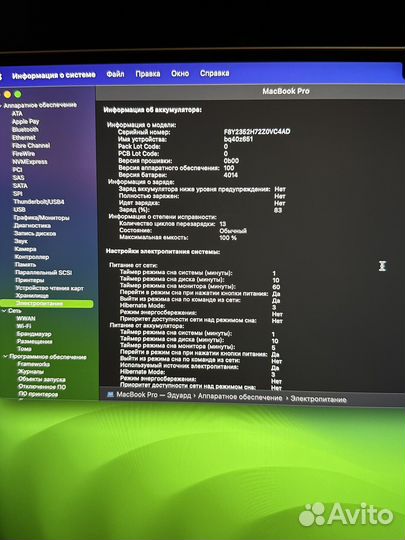Select ATA in the sidebar
Screen dimensions: 405x540
pyautogui.click(x=17, y=113)
